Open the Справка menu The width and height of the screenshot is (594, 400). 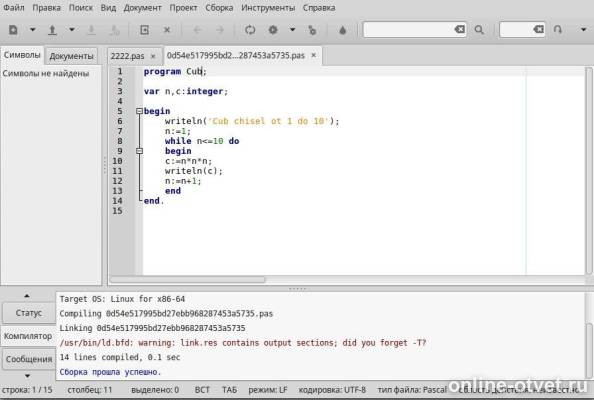tap(319, 8)
